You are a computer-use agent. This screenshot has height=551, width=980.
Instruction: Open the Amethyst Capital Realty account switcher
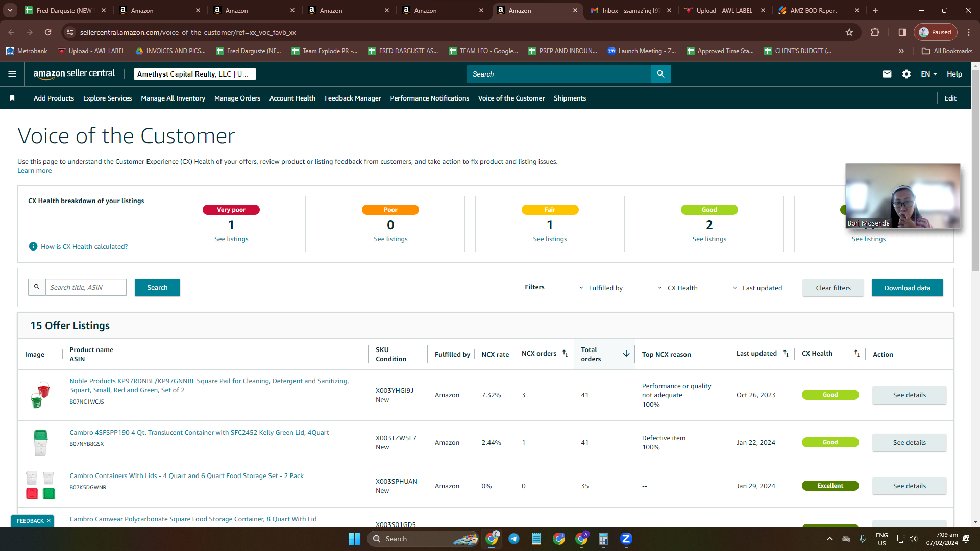195,74
